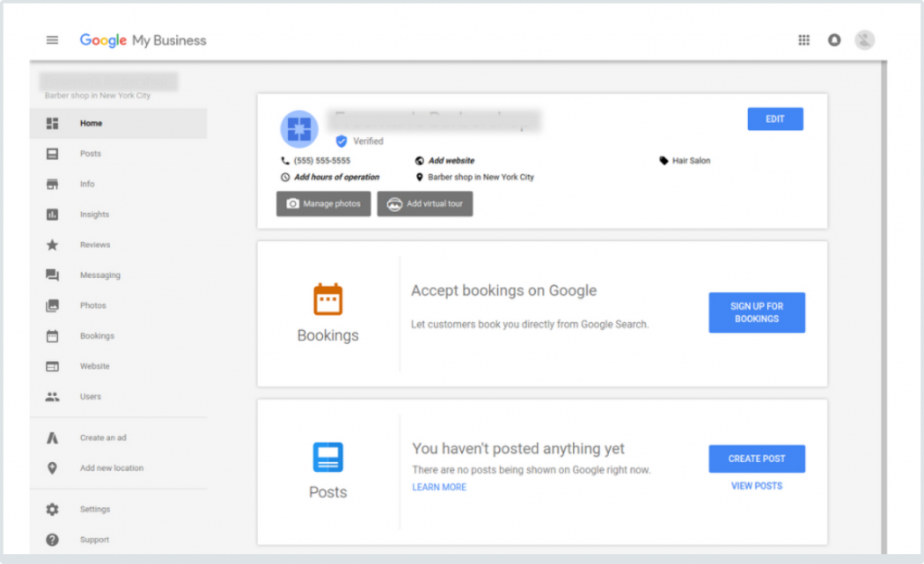
Task: Click the Users people icon
Action: click(x=52, y=397)
